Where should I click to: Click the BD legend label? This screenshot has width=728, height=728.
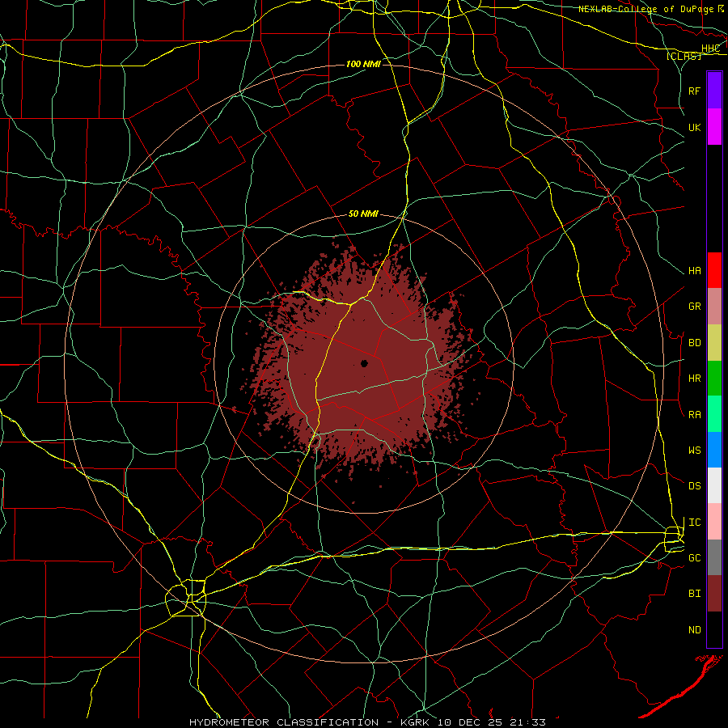coord(695,343)
